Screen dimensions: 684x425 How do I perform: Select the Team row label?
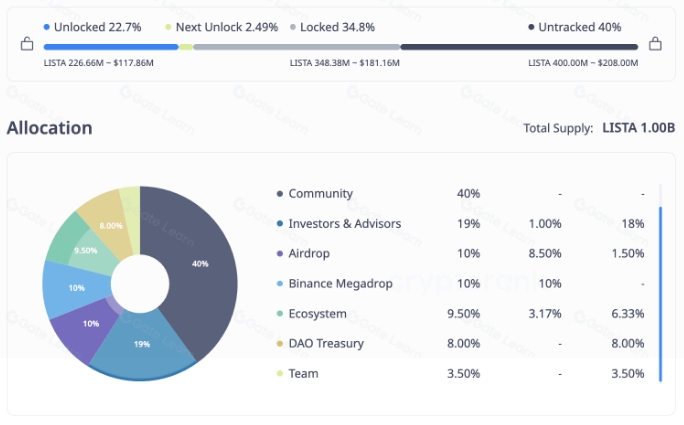(x=303, y=374)
